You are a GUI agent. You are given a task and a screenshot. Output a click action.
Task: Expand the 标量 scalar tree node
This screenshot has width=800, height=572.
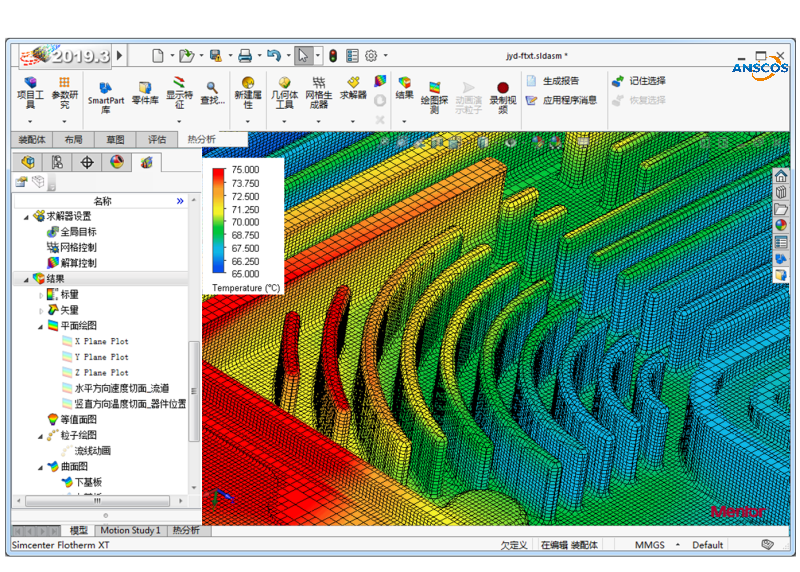41,295
